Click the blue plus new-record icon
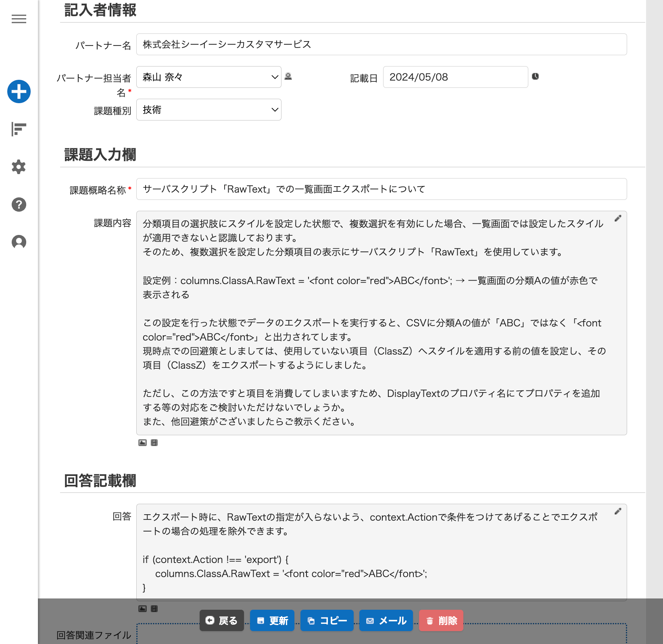Screen dimensions: 663x644 19,91
